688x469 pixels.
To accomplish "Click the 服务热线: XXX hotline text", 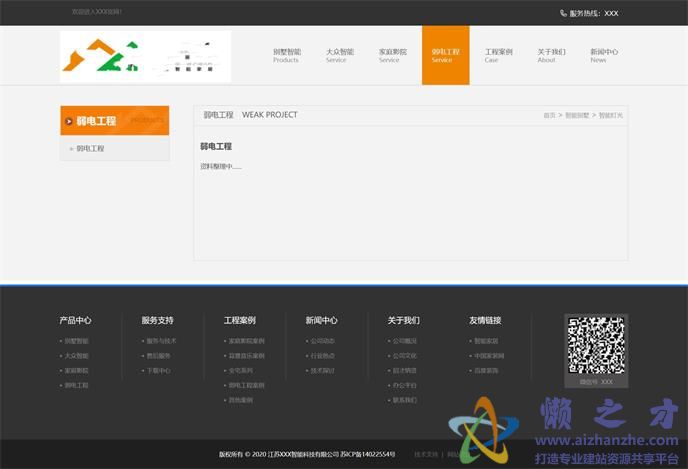I will point(594,14).
